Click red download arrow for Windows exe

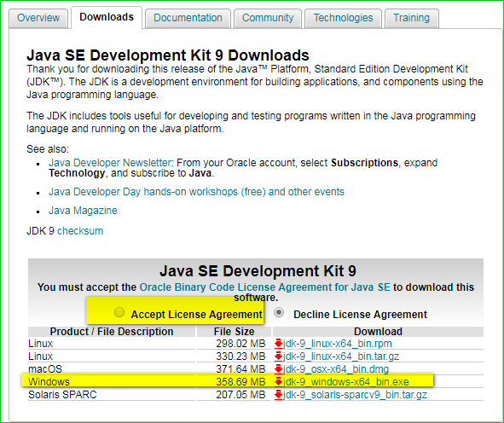[x=278, y=382]
